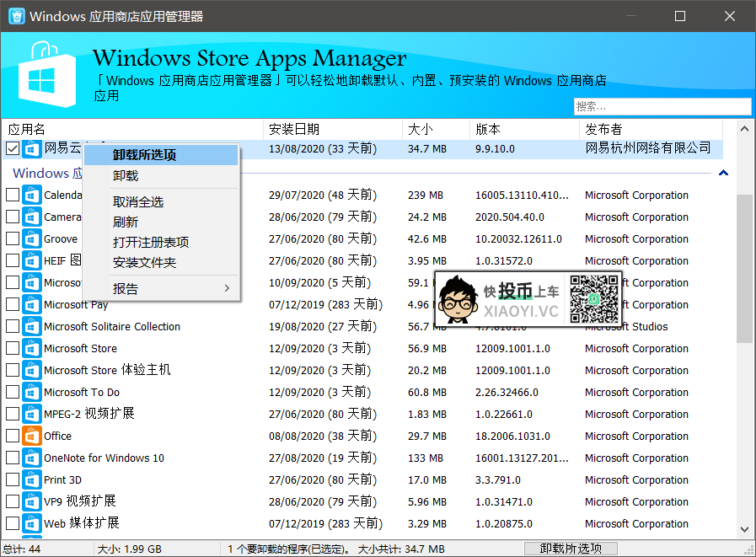Click the Office app orange icon

tap(32, 436)
